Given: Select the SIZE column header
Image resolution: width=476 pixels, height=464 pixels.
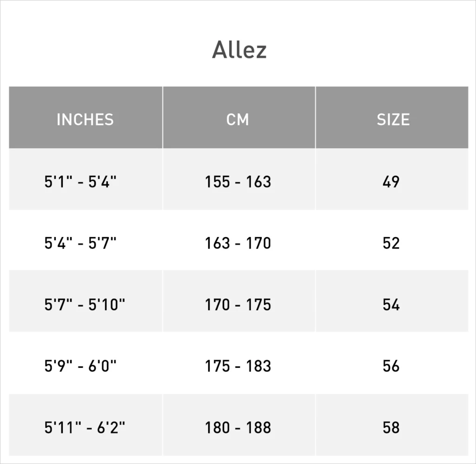Looking at the screenshot, I should click(392, 118).
